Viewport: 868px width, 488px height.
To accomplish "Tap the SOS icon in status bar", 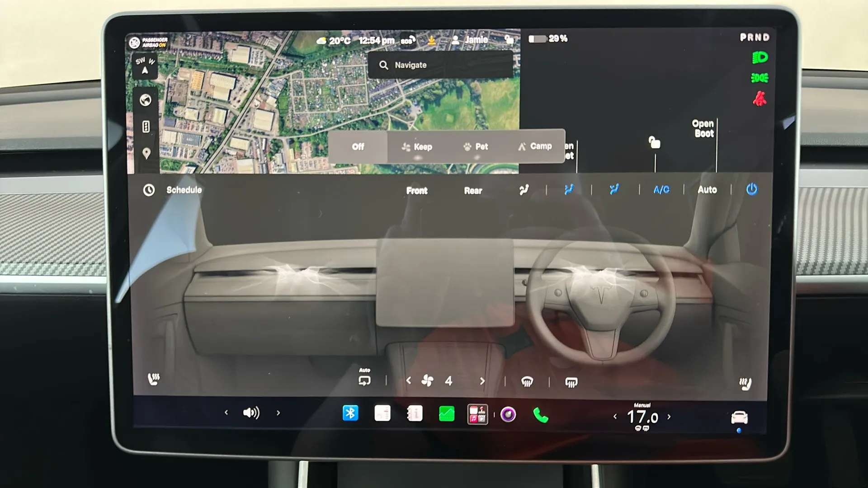I will point(407,40).
